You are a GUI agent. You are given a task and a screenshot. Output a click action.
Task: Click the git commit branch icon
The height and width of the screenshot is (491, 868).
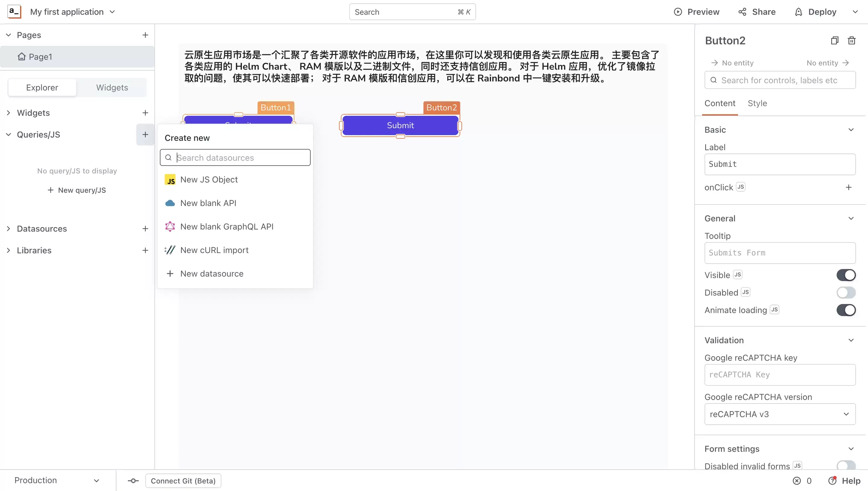pyautogui.click(x=133, y=481)
